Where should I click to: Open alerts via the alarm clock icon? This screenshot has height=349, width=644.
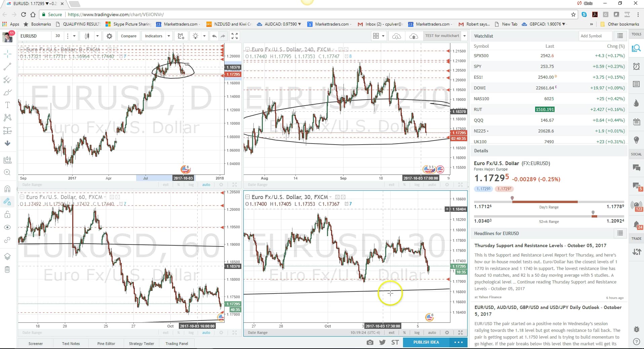pos(636,67)
